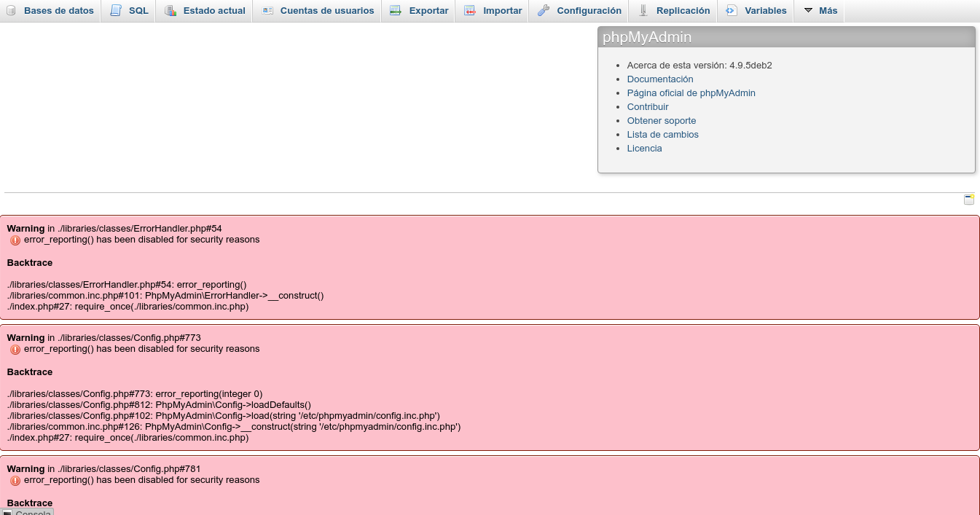Click the note icon below phpMyAdmin panel
The image size is (980, 515).
[x=969, y=200]
